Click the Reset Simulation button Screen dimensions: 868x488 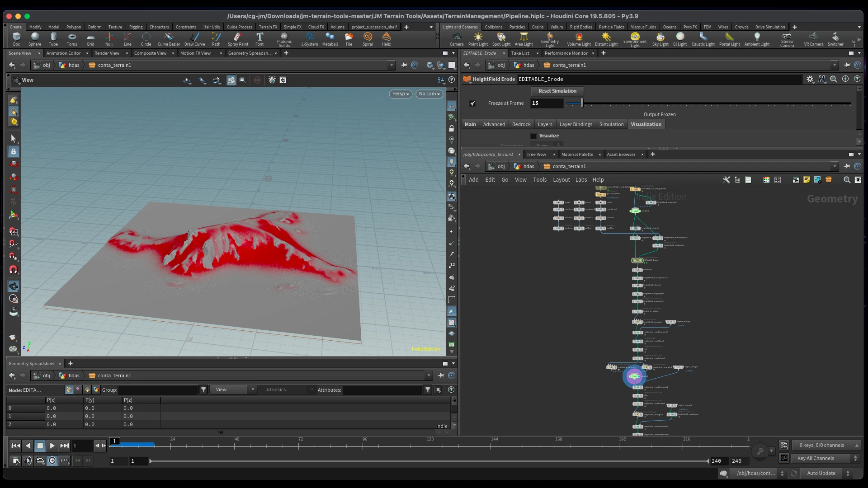(557, 91)
